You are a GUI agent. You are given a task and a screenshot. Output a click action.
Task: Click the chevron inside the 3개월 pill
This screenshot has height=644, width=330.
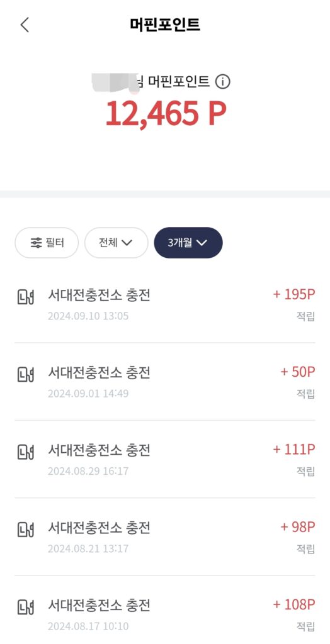(x=202, y=243)
